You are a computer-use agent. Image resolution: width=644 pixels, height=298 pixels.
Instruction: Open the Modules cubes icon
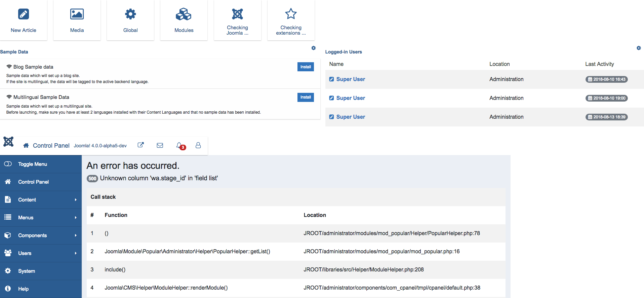pos(184,14)
